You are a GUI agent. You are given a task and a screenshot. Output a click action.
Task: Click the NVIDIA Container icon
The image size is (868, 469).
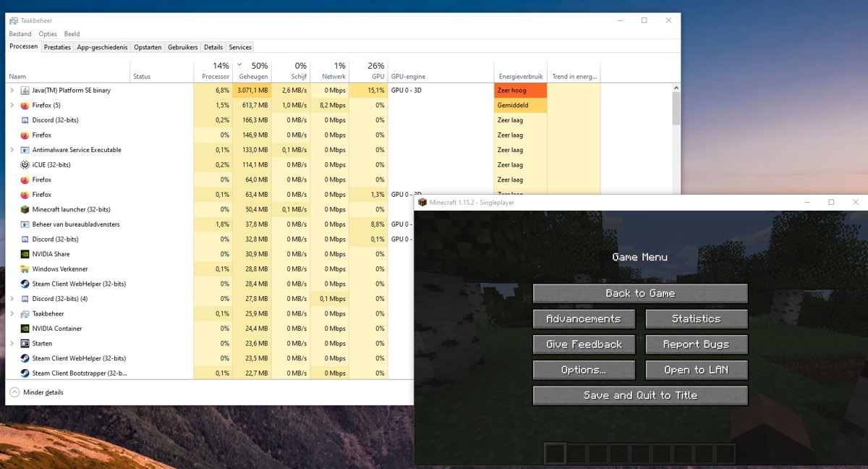pyautogui.click(x=25, y=329)
